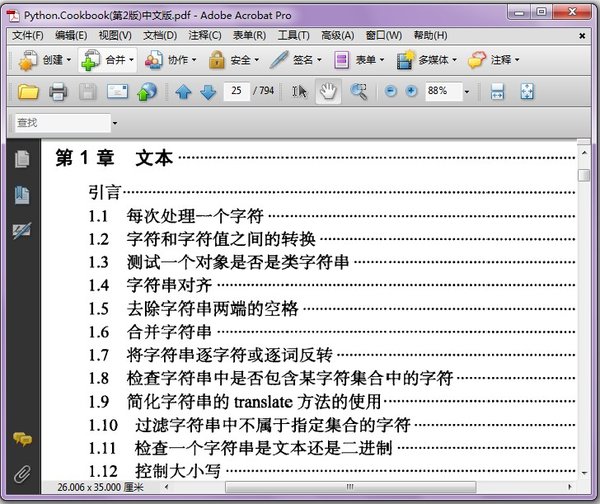Click the Fit Width scrolling icon
Image resolution: width=600 pixels, height=504 pixels.
click(497, 91)
